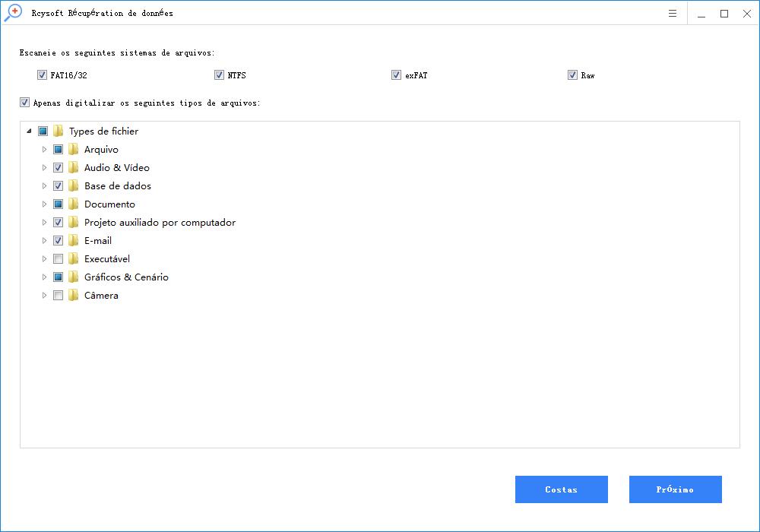Image resolution: width=760 pixels, height=532 pixels.
Task: Click the Rcysoft magnifier app logo
Action: (13, 13)
